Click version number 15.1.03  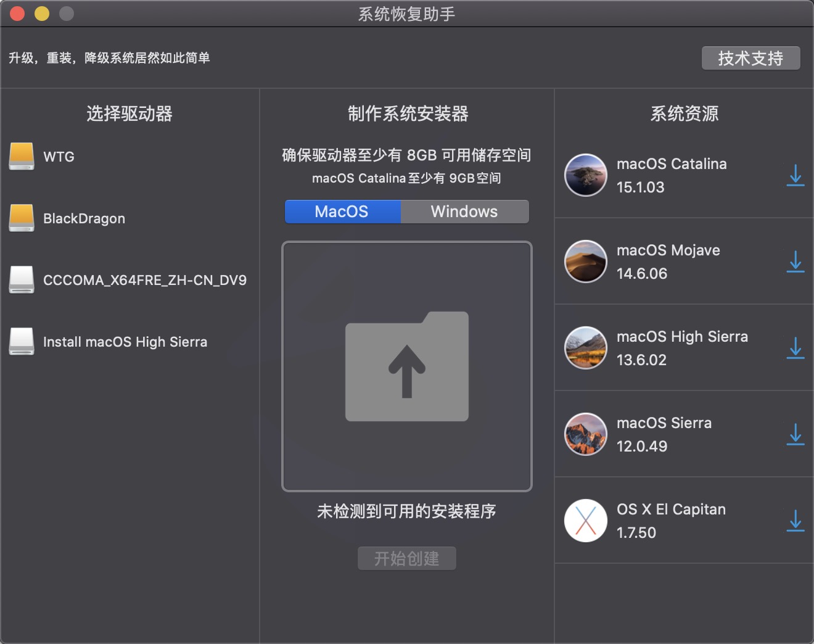click(x=641, y=187)
